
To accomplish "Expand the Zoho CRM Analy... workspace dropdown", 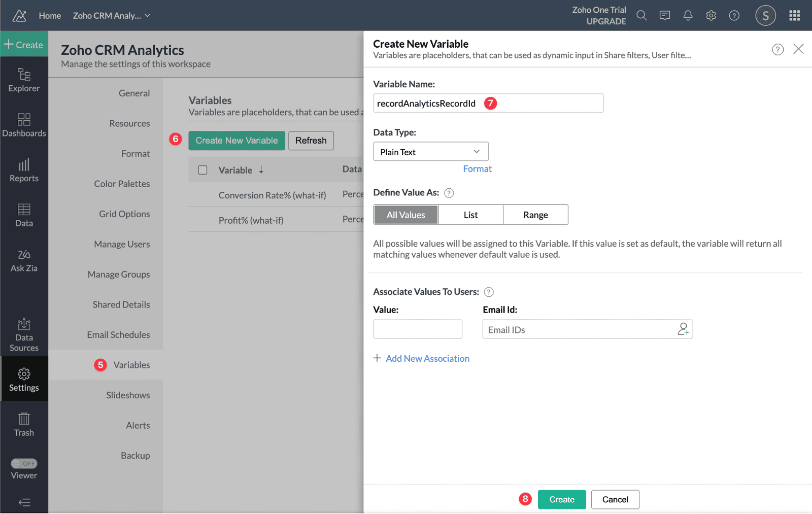I will click(x=112, y=16).
